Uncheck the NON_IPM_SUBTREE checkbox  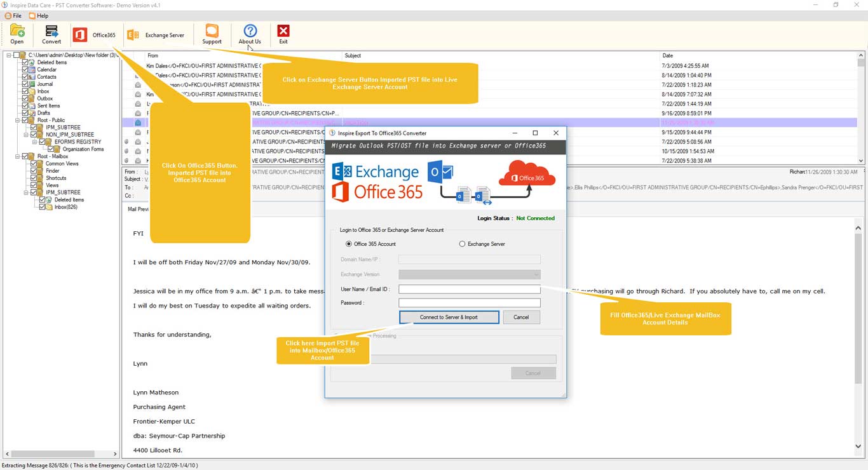click(x=34, y=135)
